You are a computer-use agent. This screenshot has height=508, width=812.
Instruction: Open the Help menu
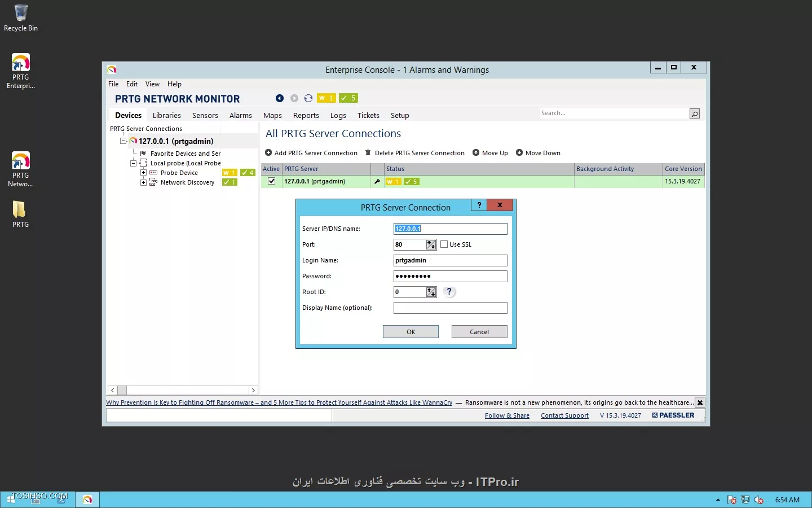pos(174,84)
